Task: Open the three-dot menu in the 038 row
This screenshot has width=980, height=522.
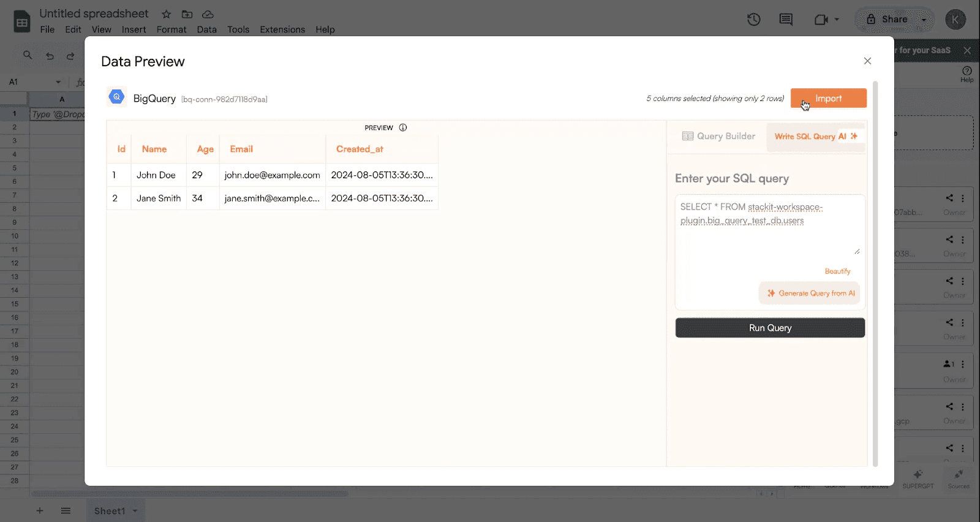Action: tap(963, 240)
